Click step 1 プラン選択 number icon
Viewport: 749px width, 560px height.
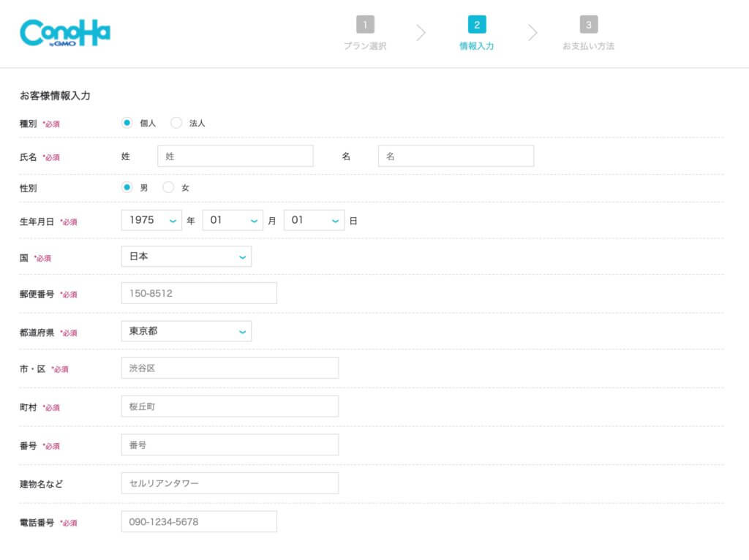tap(366, 24)
